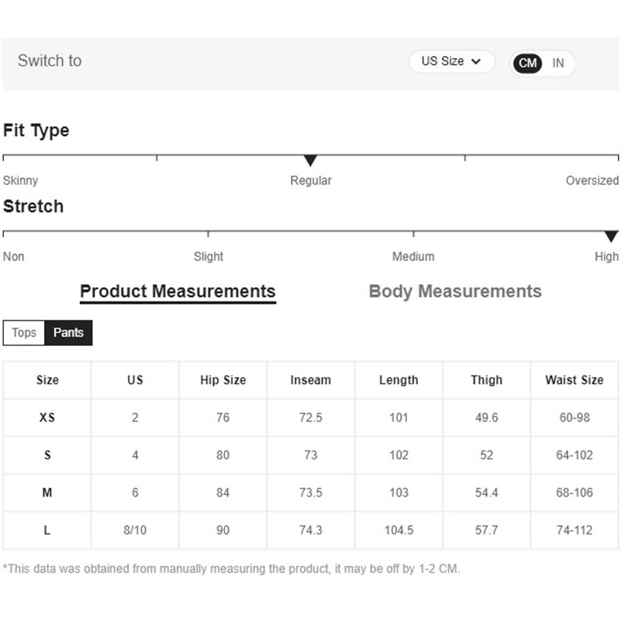Open the Body Measurements tab

(455, 291)
